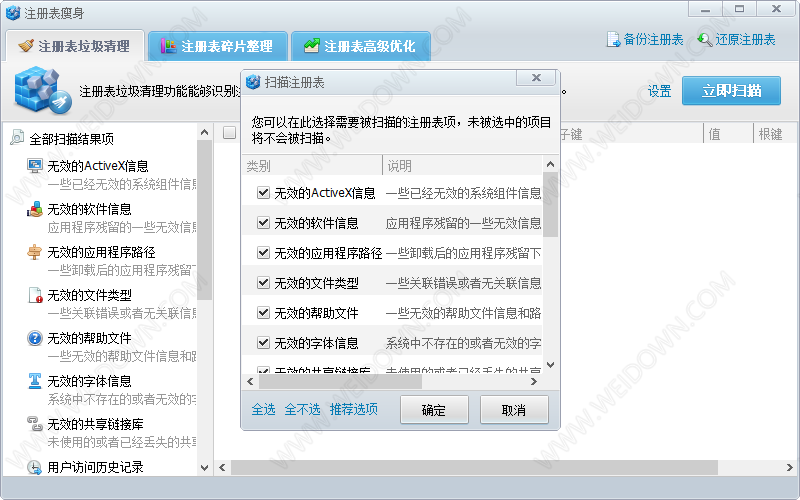Click the defrag icon on 注册表碎片整理 tab
The width and height of the screenshot is (800, 500).
pyautogui.click(x=168, y=46)
